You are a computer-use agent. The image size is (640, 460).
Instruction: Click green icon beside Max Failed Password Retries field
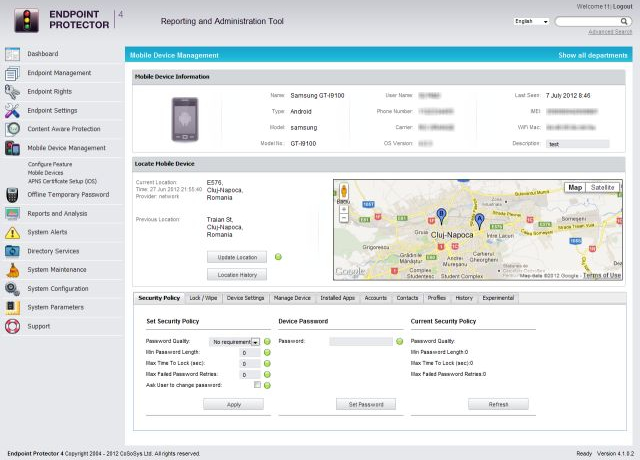click(267, 375)
